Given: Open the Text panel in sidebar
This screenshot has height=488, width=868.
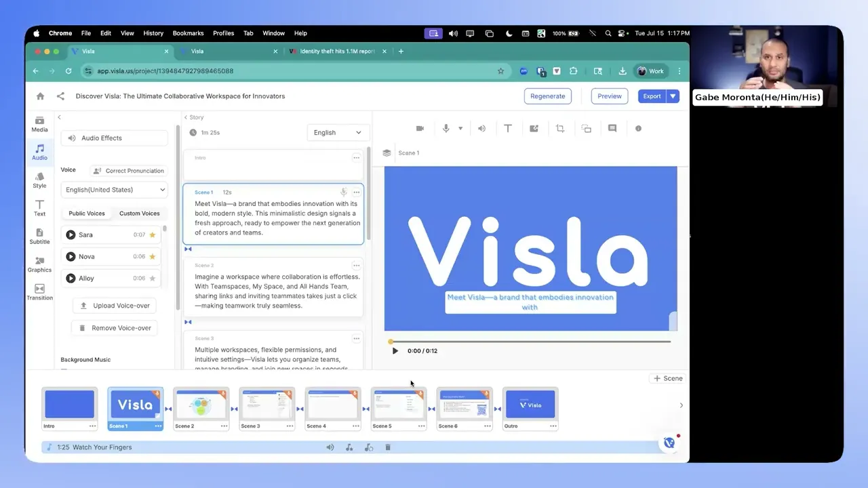Looking at the screenshot, I should click(39, 208).
